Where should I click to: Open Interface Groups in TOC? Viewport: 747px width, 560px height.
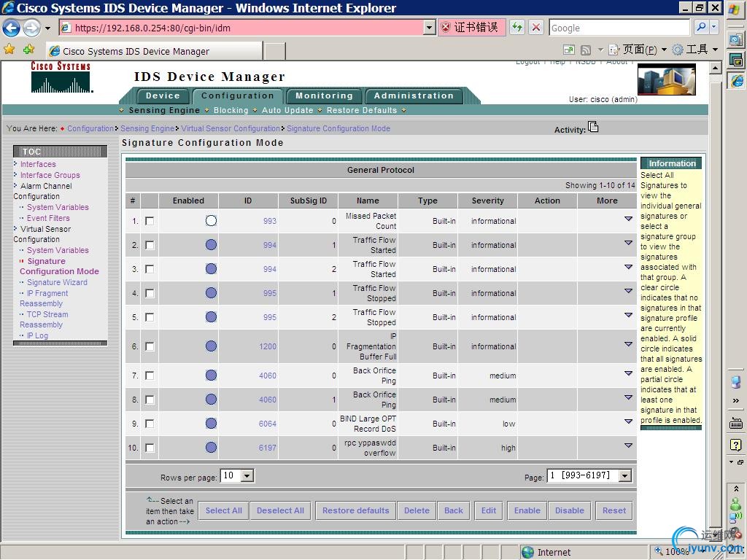[50, 175]
